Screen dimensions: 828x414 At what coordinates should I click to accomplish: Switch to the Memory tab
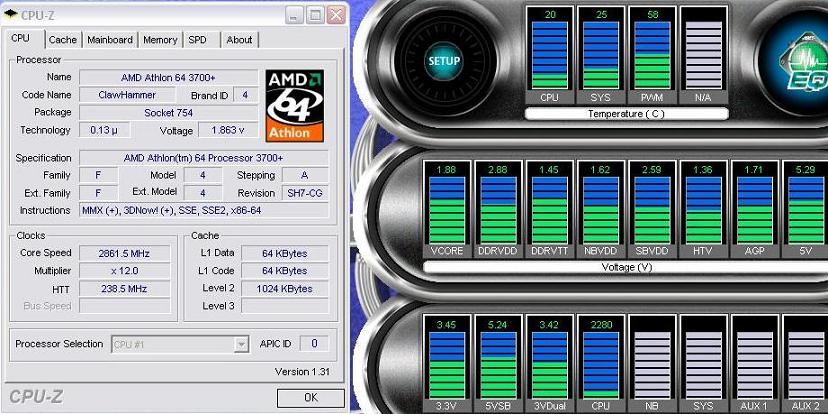click(x=160, y=40)
